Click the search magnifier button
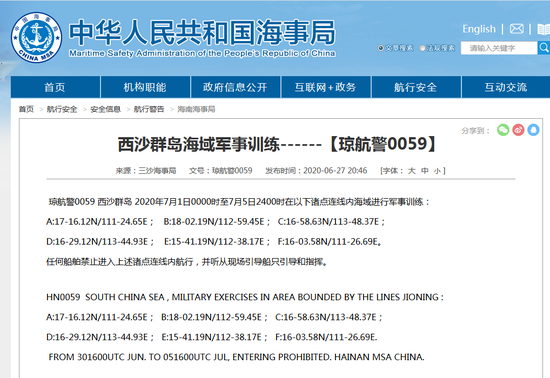The image size is (550, 378). [544, 48]
